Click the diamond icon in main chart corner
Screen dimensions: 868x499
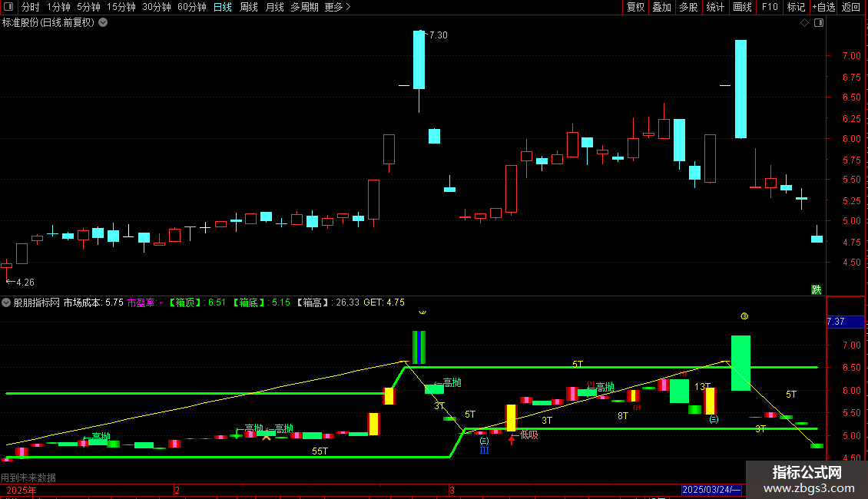click(805, 23)
